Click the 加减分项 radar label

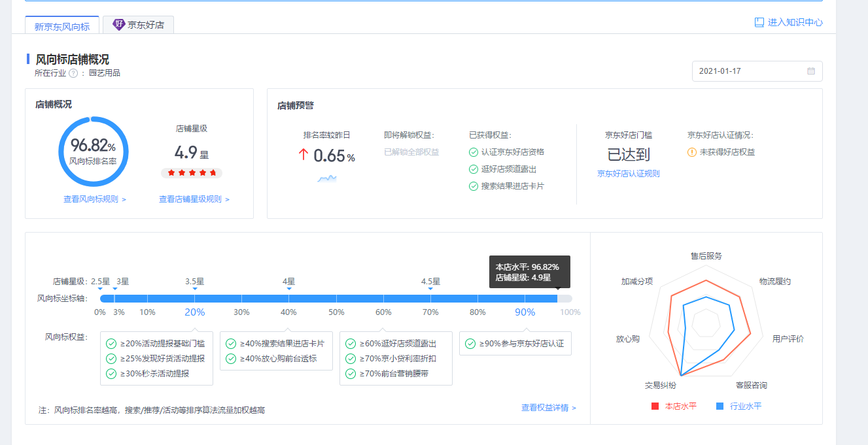(637, 282)
